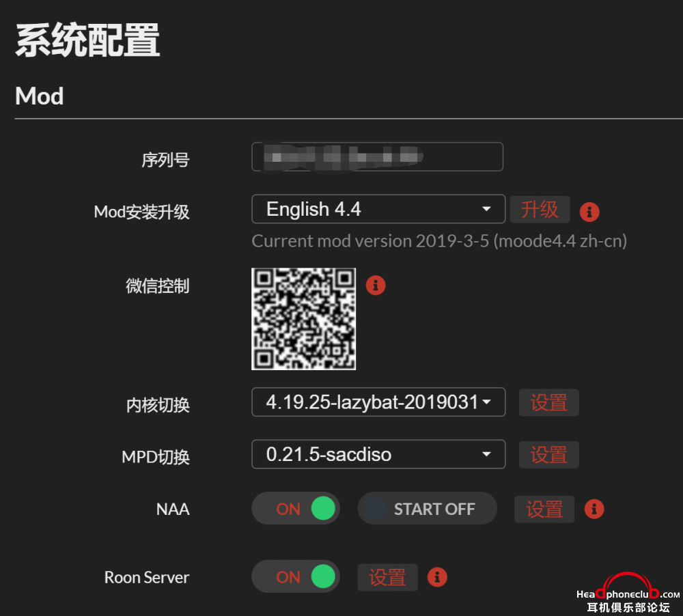Toggle the NAA START OFF switch
This screenshot has height=616, width=683.
[x=428, y=508]
